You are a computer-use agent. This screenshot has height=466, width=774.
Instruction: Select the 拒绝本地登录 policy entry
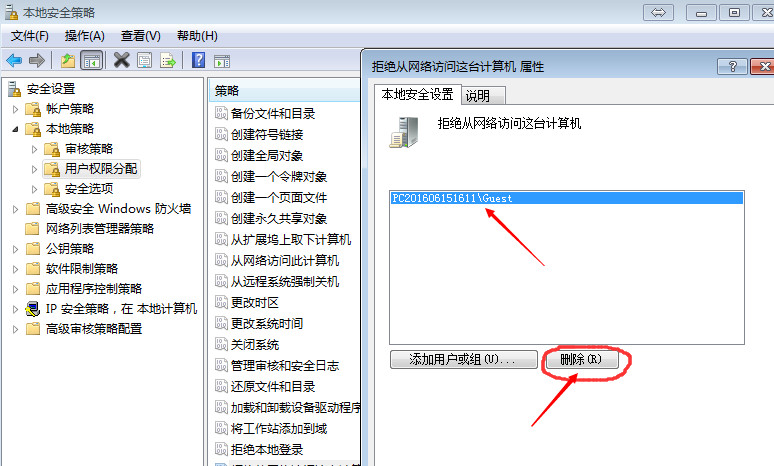pyautogui.click(x=267, y=450)
